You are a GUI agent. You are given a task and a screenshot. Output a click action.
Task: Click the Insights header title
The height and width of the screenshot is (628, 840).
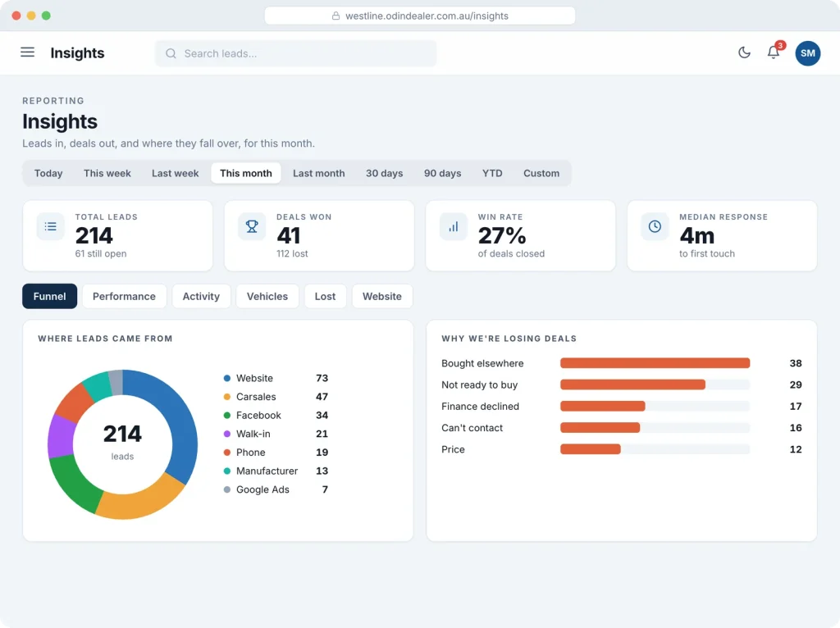click(77, 53)
